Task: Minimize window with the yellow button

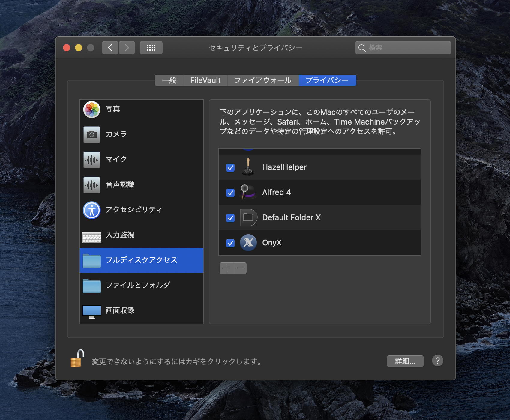Action: pos(79,48)
